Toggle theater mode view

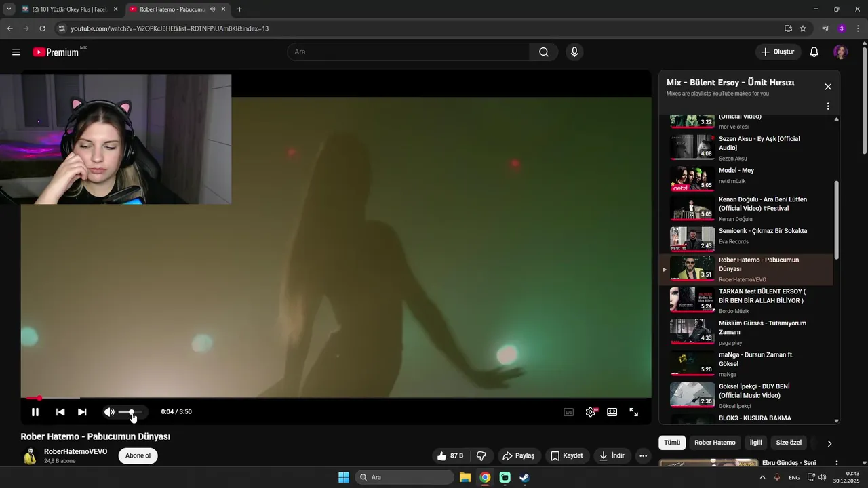612,412
